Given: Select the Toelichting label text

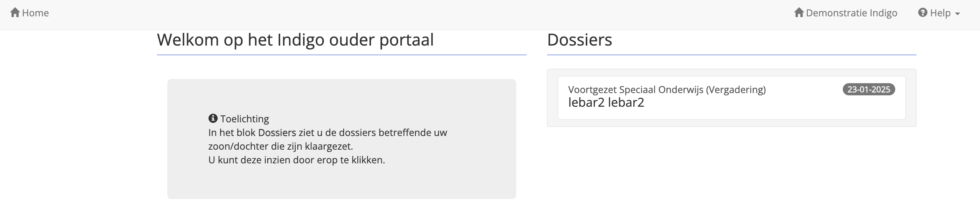Looking at the screenshot, I should point(244,119).
